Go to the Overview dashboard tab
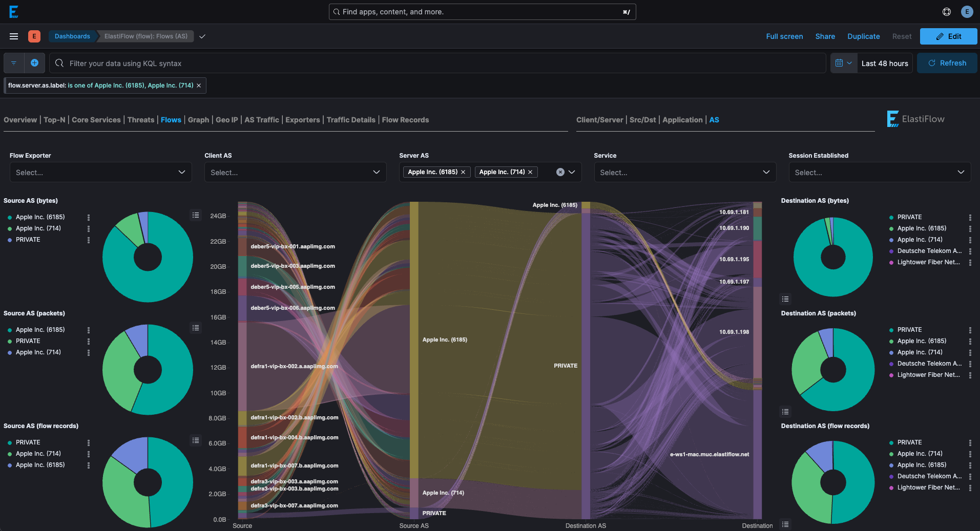This screenshot has width=980, height=531. (20, 120)
